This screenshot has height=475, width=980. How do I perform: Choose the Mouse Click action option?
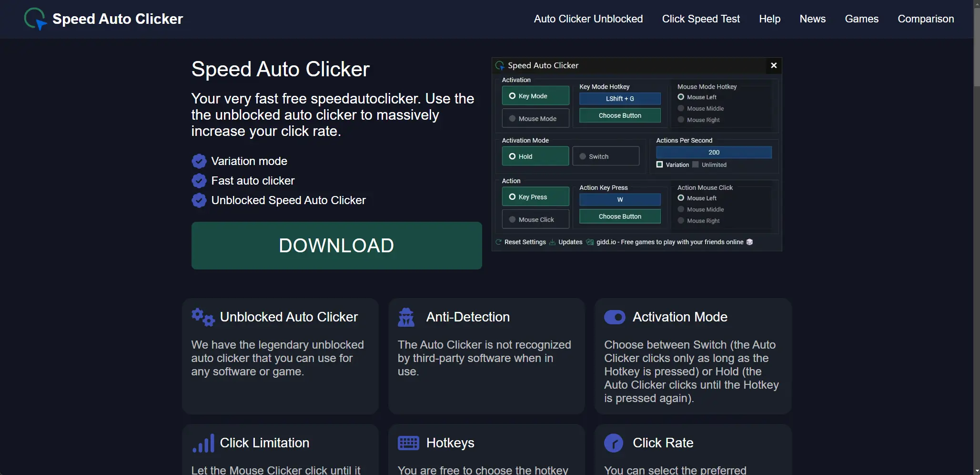coord(535,219)
